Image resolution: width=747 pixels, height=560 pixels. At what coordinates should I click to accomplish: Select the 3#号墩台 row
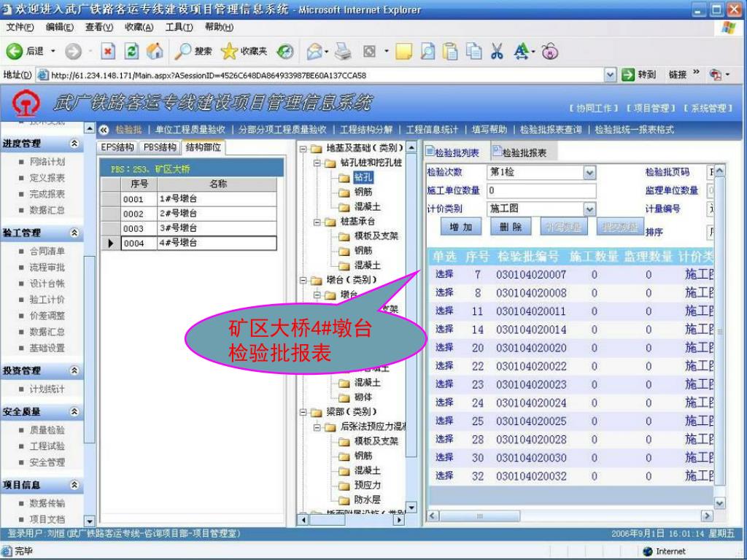point(189,228)
